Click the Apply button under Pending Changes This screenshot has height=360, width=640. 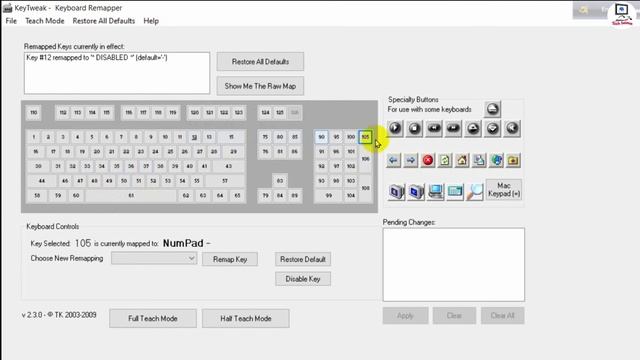pyautogui.click(x=405, y=316)
